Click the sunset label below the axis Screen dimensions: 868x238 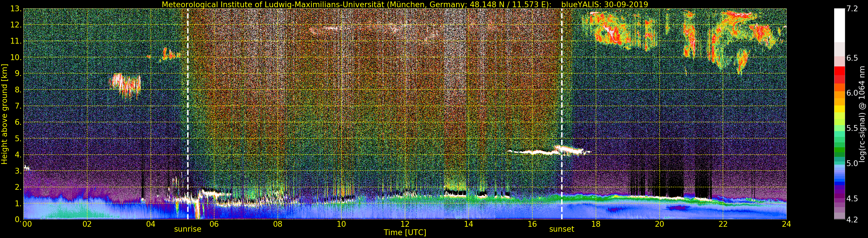561,229
